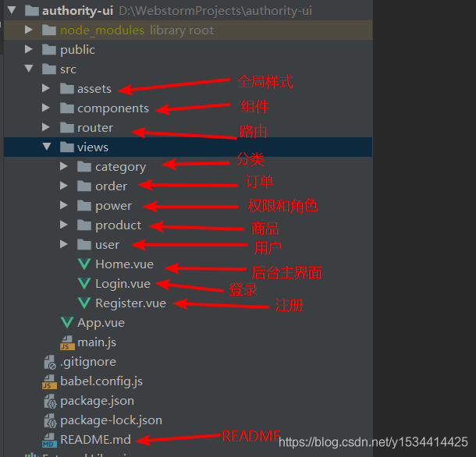
Task: Open the App.vue file
Action: [101, 323]
